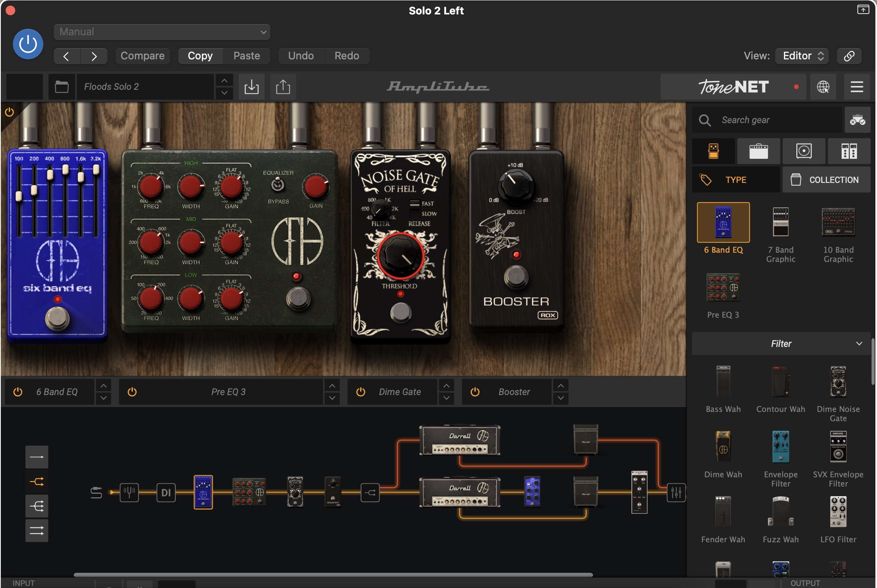Toggle Dime Gate slot power
This screenshot has height=588, width=877.
[x=361, y=392]
